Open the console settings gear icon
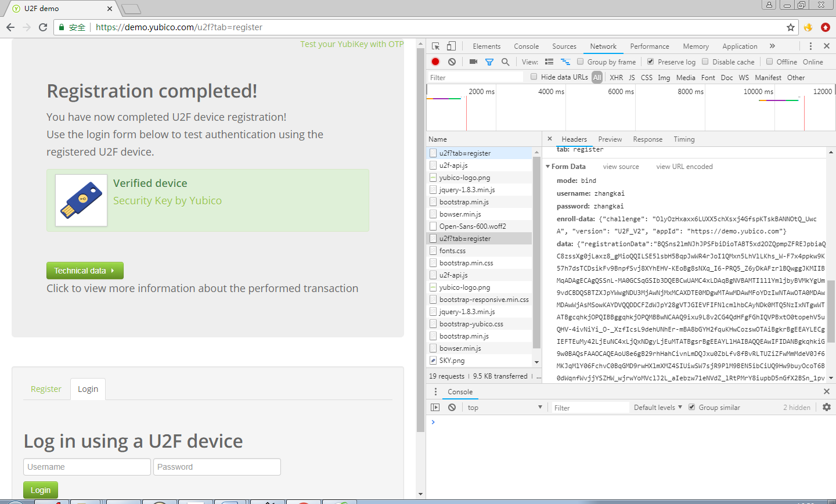 (827, 408)
